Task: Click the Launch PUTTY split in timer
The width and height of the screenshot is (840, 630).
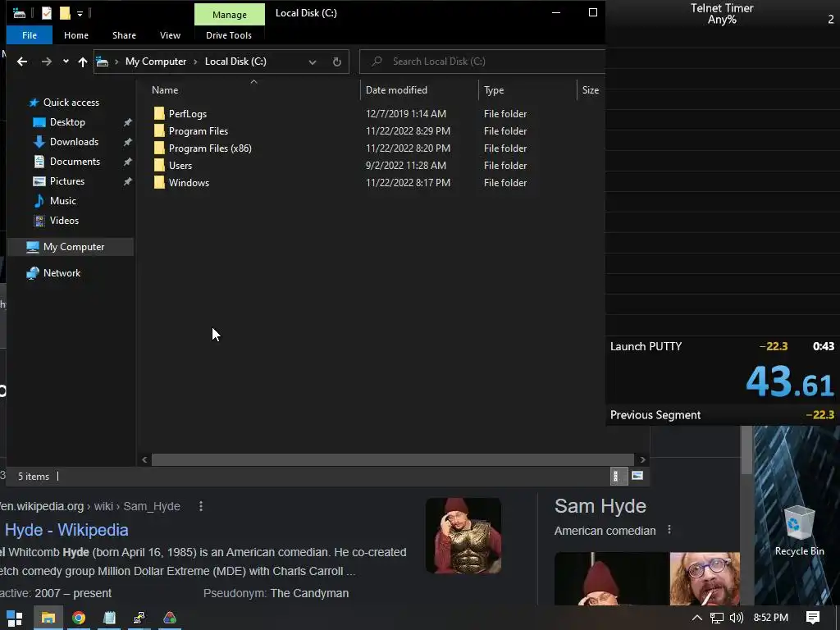Action: [722, 346]
